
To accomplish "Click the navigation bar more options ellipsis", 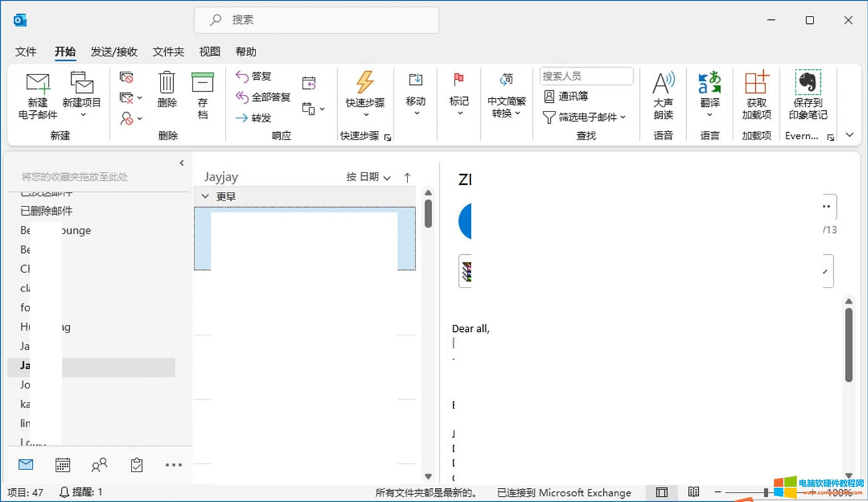I will pos(173,465).
